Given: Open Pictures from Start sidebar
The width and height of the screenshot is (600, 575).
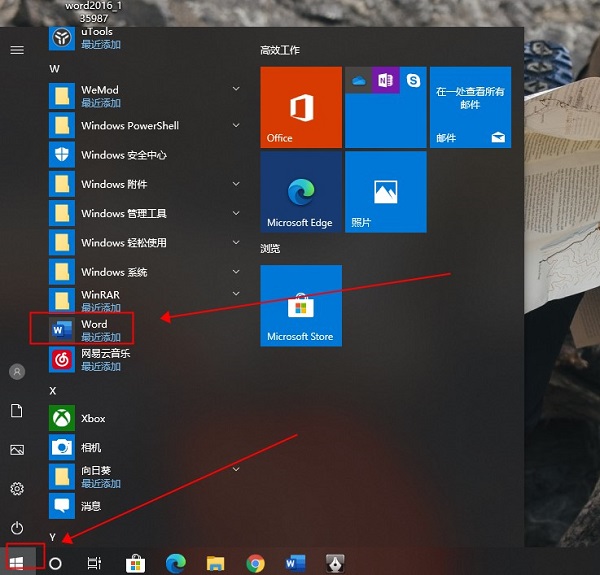Looking at the screenshot, I should pyautogui.click(x=17, y=450).
